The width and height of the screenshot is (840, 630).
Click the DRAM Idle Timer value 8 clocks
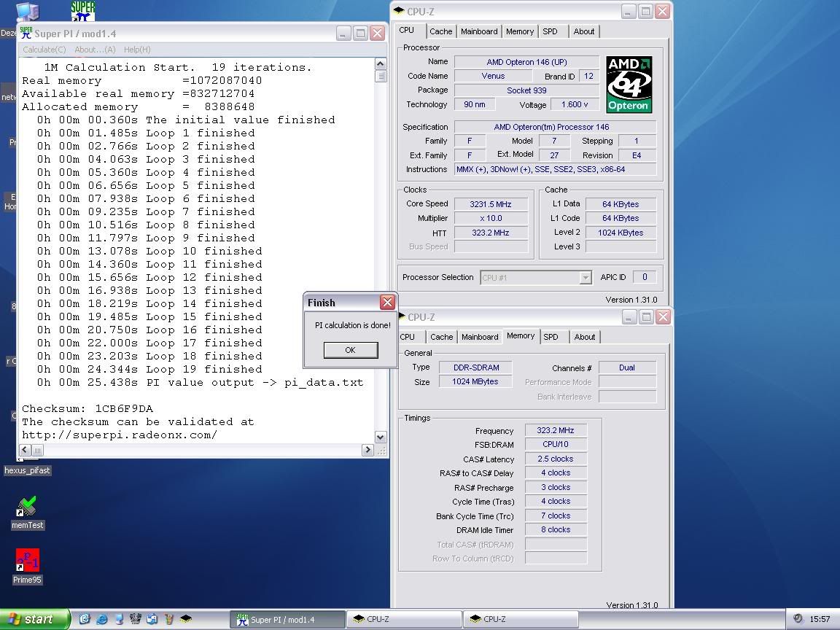point(556,529)
